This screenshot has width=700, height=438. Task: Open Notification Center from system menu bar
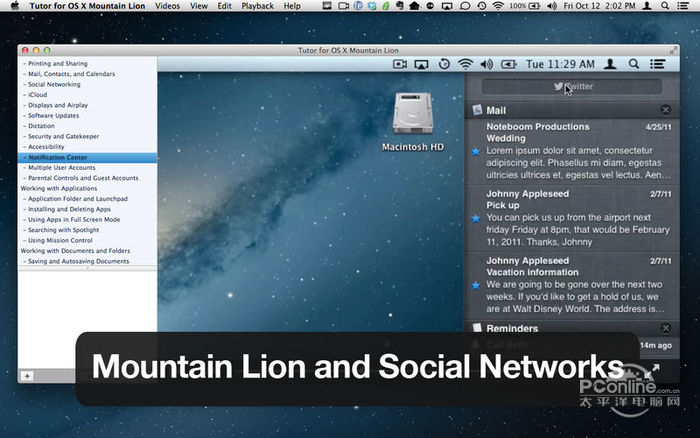tap(683, 6)
